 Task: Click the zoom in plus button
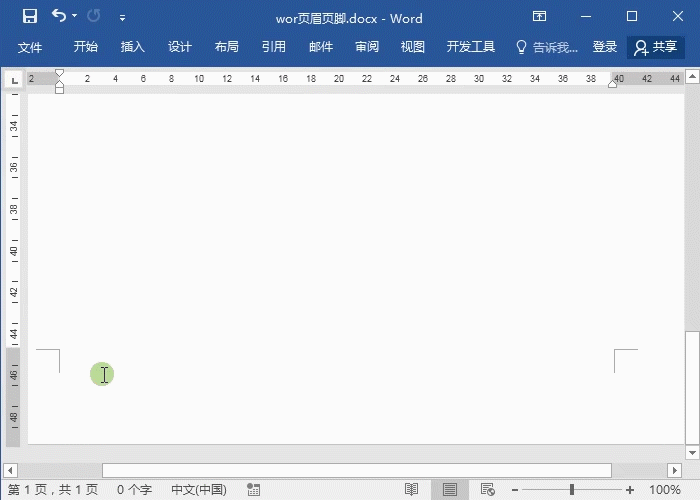point(629,490)
